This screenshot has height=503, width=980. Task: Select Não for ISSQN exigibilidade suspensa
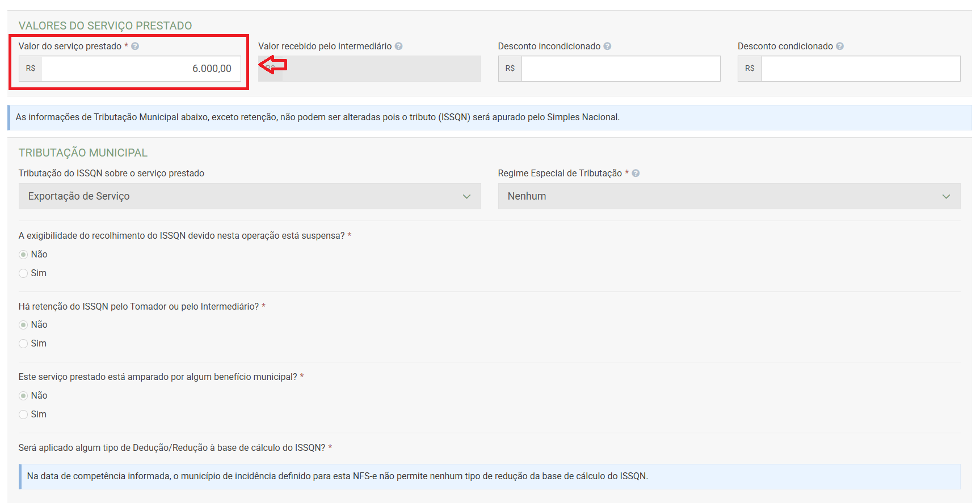tap(23, 255)
